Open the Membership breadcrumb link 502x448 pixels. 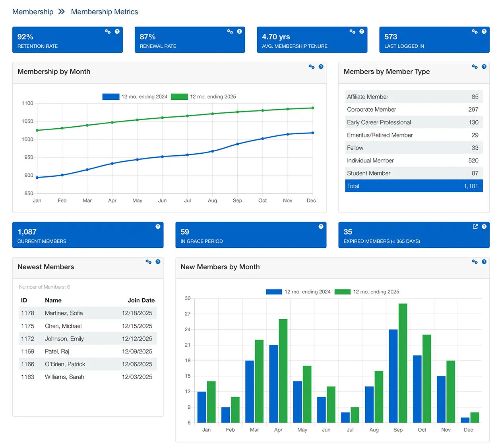click(33, 12)
